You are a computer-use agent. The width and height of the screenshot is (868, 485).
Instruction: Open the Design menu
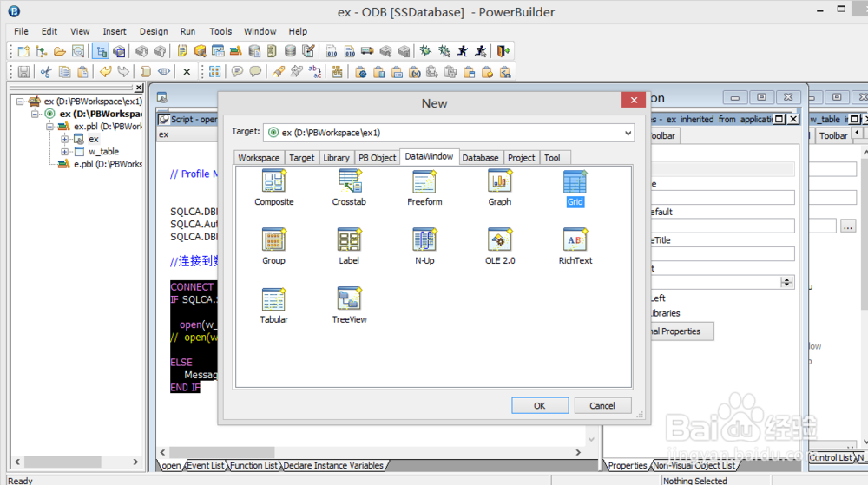click(x=154, y=31)
